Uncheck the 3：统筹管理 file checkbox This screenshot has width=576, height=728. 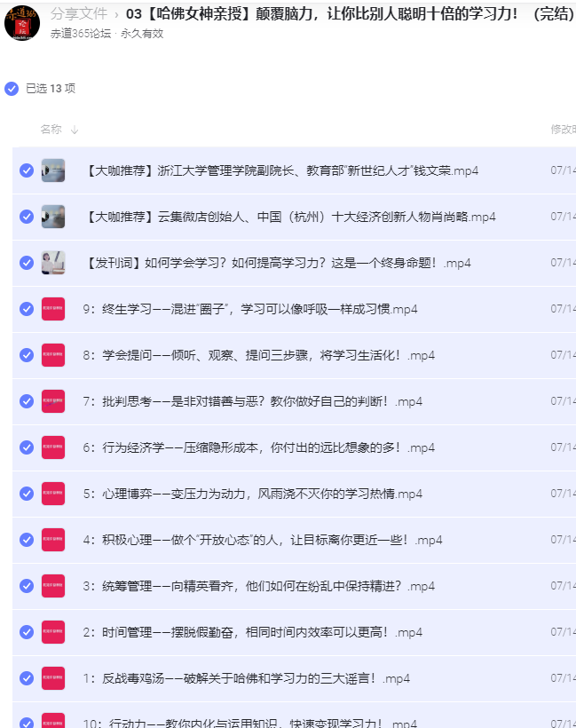click(27, 586)
